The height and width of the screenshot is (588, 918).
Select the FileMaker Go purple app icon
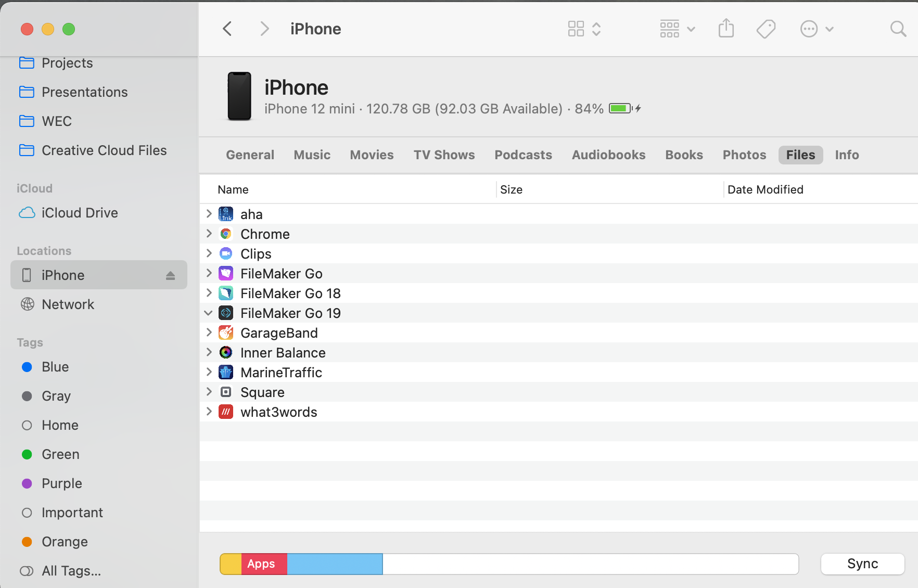point(226,273)
